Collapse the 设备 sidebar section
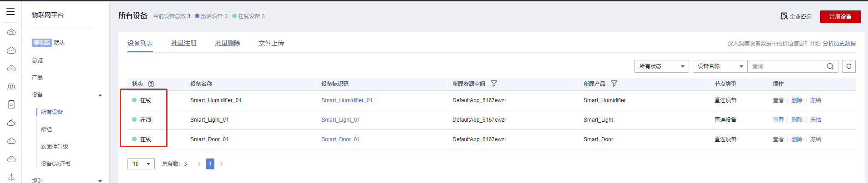The width and height of the screenshot is (868, 183). (100, 95)
